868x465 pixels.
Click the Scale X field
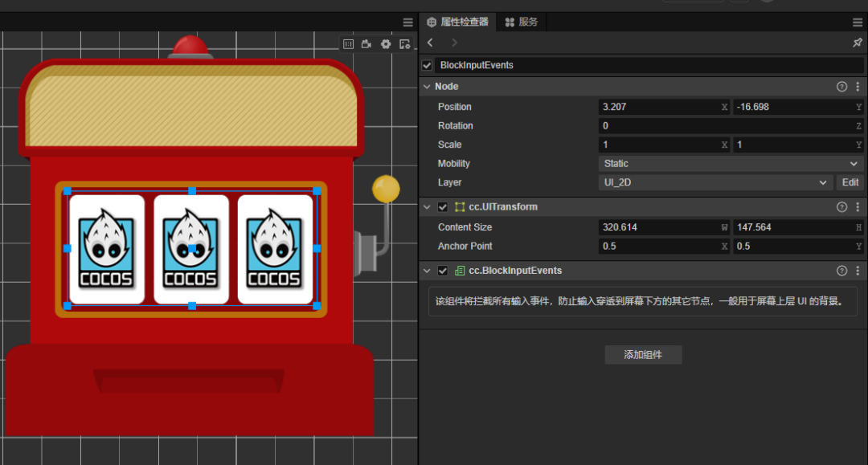(664, 145)
